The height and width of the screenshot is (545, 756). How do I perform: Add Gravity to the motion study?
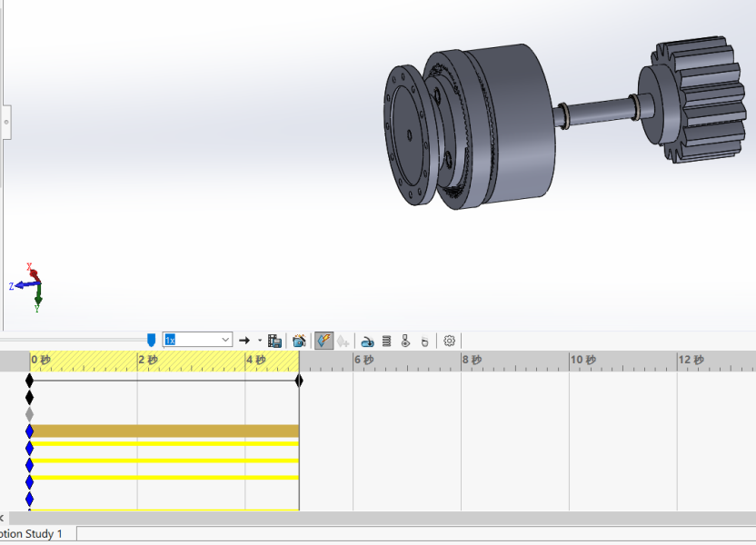424,341
